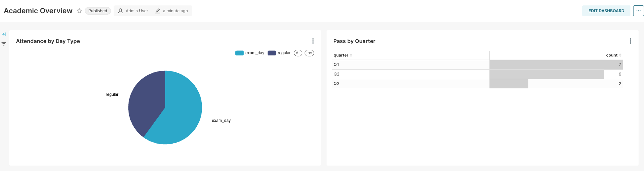Click Edit Dashboard button
This screenshot has width=644, height=171.
pyautogui.click(x=606, y=11)
